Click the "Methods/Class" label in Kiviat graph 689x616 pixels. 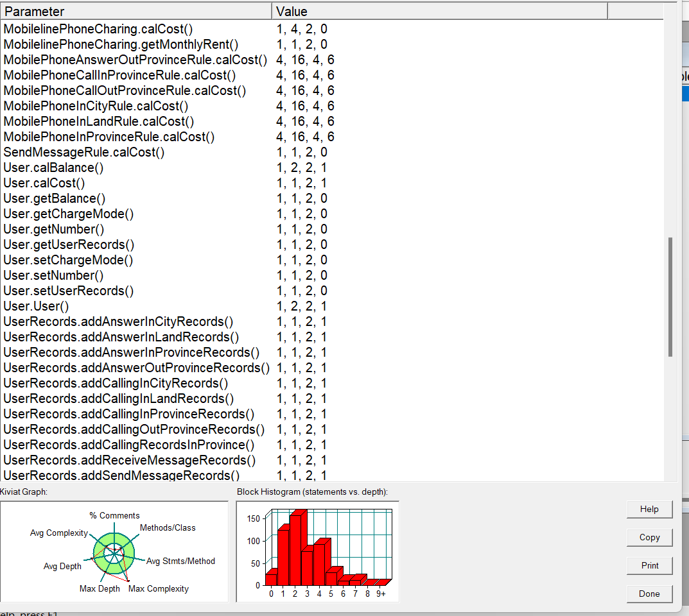168,527
